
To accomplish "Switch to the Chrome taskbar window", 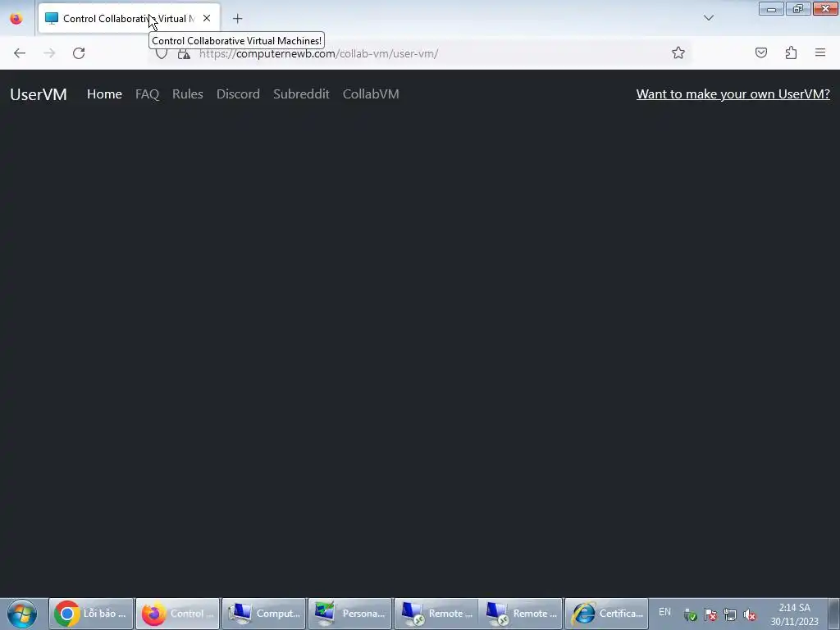I will click(91, 614).
